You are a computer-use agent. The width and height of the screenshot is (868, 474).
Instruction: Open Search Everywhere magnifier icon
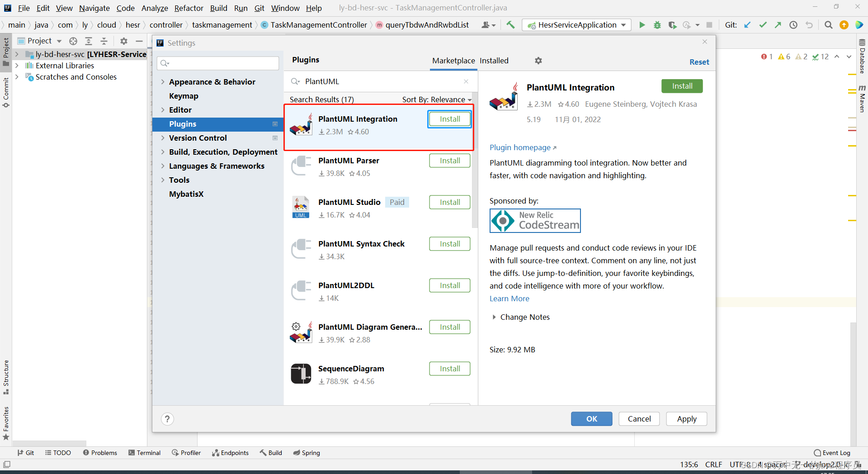tap(828, 25)
